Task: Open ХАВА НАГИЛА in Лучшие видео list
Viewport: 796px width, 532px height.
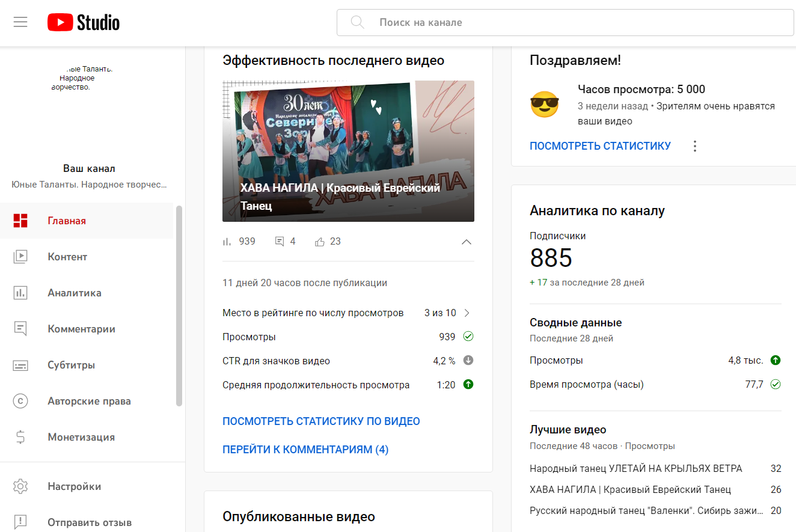Action: (630, 489)
